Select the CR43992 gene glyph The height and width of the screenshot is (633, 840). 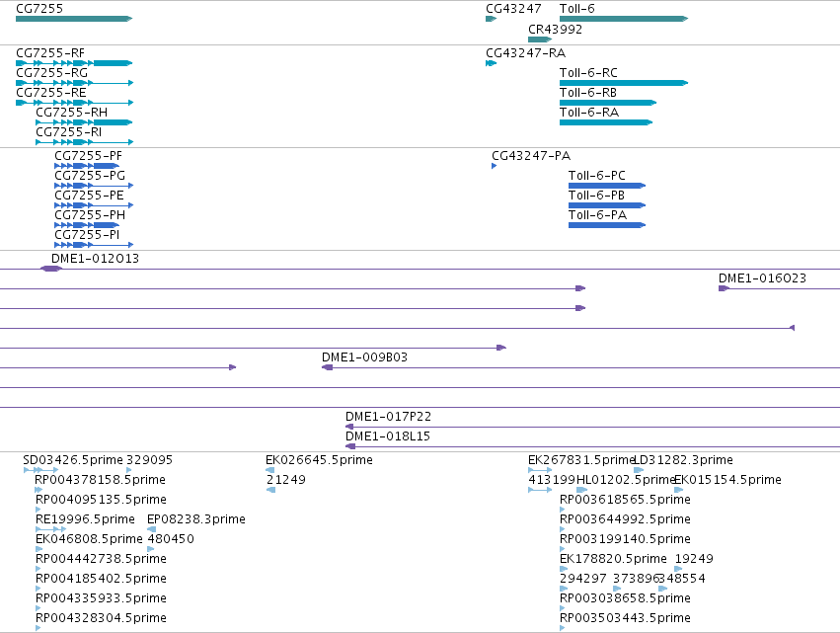[540, 40]
